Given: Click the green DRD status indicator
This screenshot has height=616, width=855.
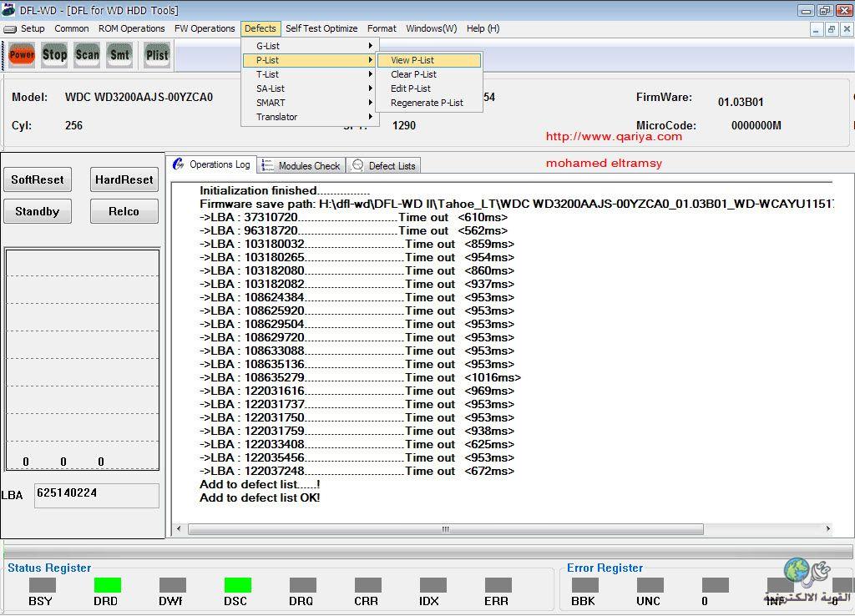Looking at the screenshot, I should (x=108, y=585).
